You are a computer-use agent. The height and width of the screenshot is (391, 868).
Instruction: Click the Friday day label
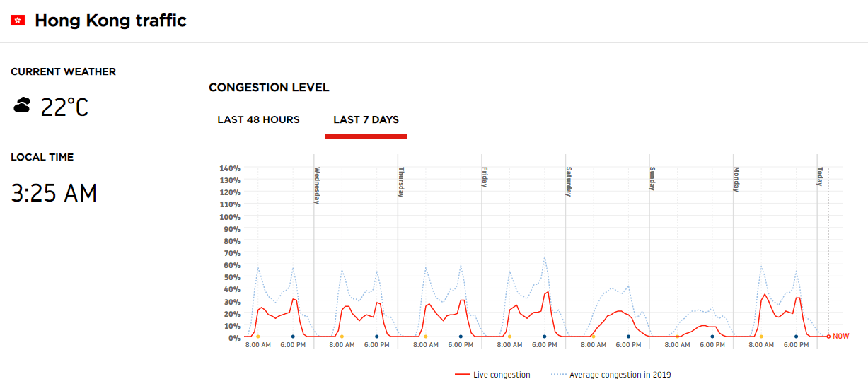(x=485, y=177)
